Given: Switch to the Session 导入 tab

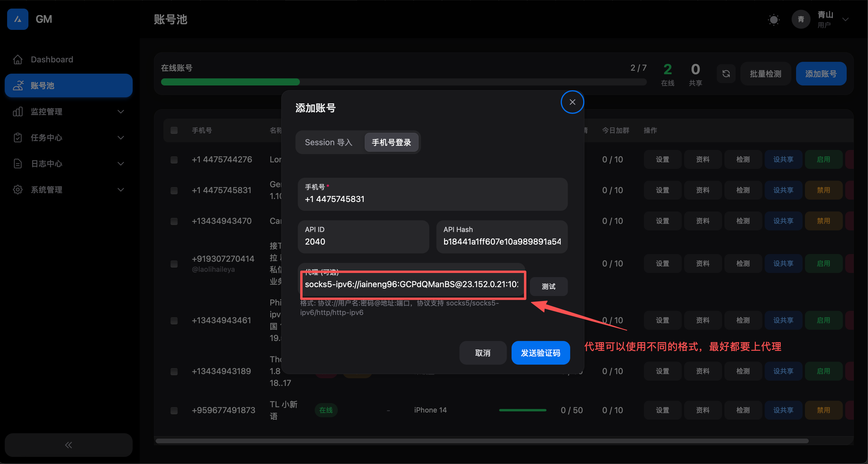Looking at the screenshot, I should [x=329, y=143].
